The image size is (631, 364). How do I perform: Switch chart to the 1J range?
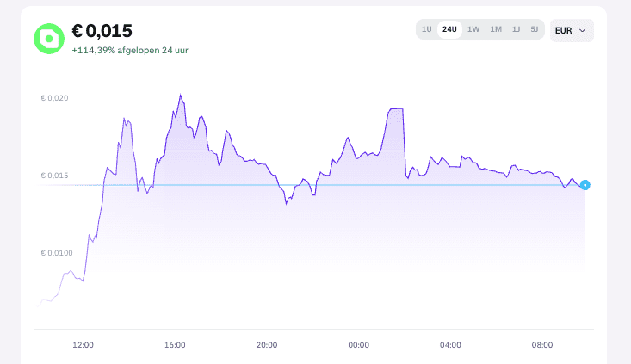[x=516, y=29]
